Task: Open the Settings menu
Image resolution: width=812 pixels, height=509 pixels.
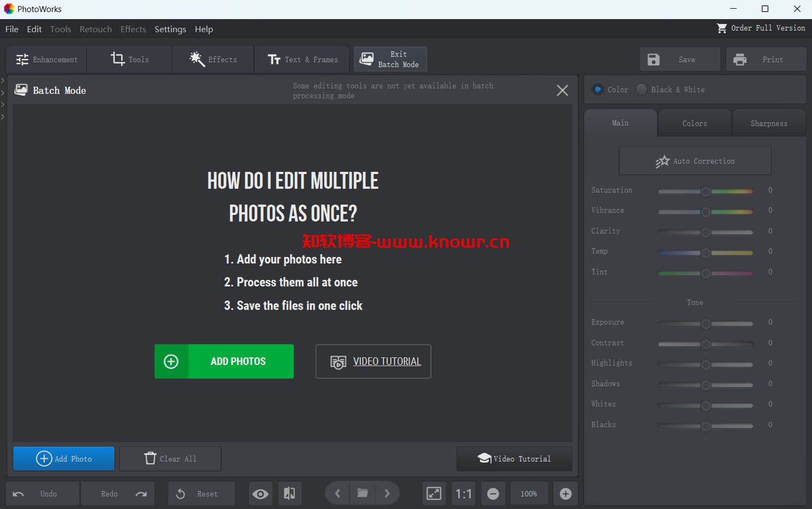Action: point(170,29)
